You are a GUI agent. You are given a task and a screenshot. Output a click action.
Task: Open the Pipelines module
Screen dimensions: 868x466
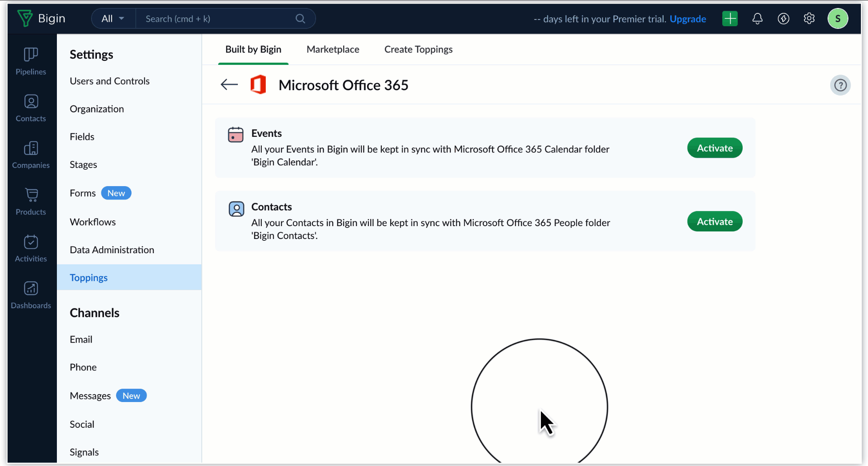click(x=31, y=61)
